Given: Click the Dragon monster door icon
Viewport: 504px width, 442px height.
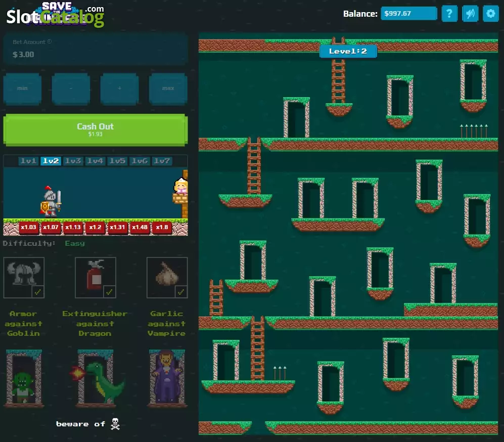Looking at the screenshot, I should tap(96, 378).
